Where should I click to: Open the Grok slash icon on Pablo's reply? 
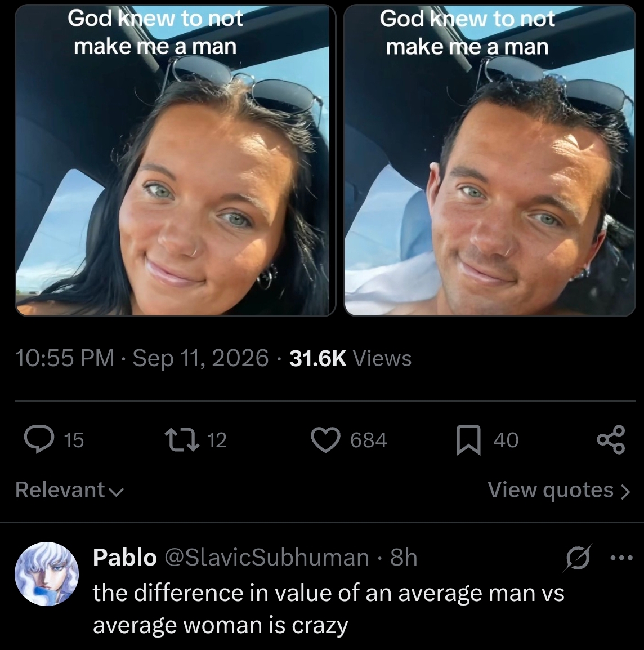[578, 558]
